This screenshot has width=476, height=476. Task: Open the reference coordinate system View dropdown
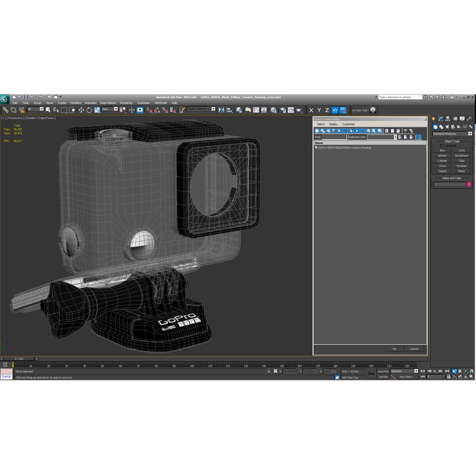(x=110, y=109)
